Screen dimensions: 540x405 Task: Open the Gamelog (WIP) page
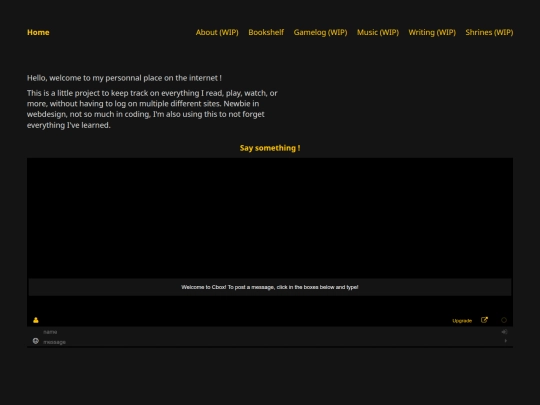[x=320, y=32]
